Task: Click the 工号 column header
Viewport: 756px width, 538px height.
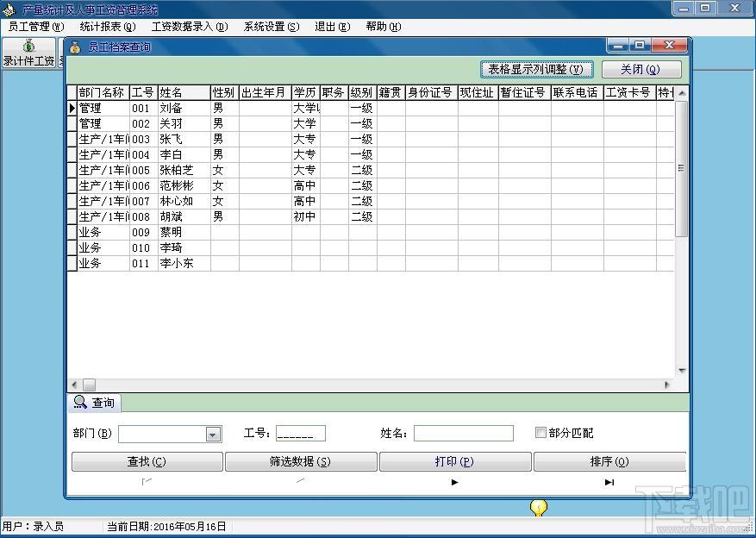Action: click(144, 92)
